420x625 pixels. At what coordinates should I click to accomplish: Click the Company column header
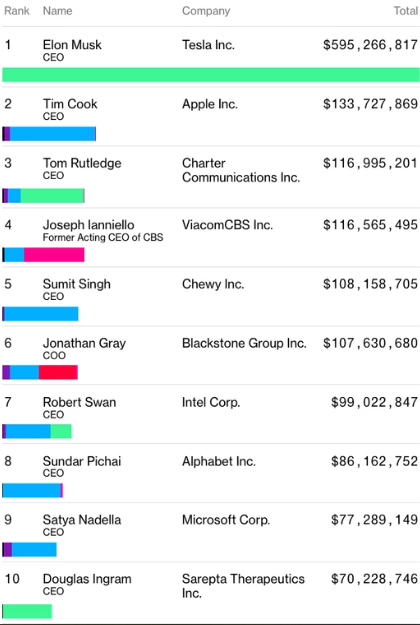206,11
